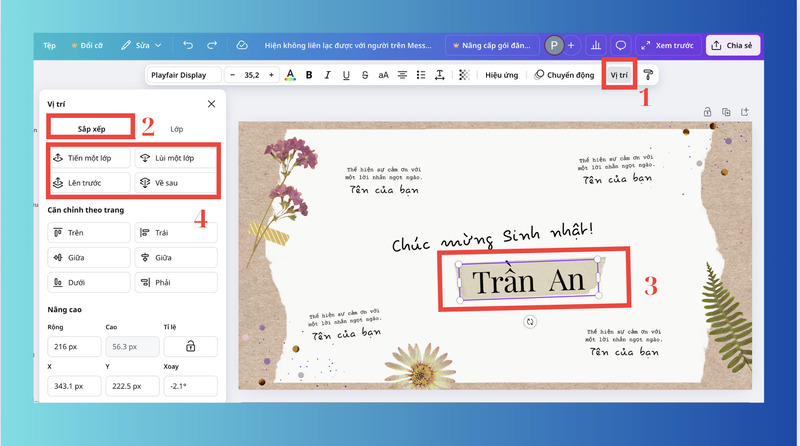Image resolution: width=800 pixels, height=446 pixels.
Task: Toggle bold formatting
Action: pyautogui.click(x=309, y=75)
